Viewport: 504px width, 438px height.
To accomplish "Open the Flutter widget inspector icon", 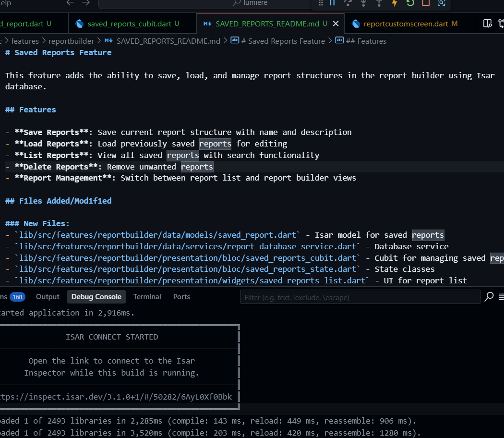I will [441, 2].
